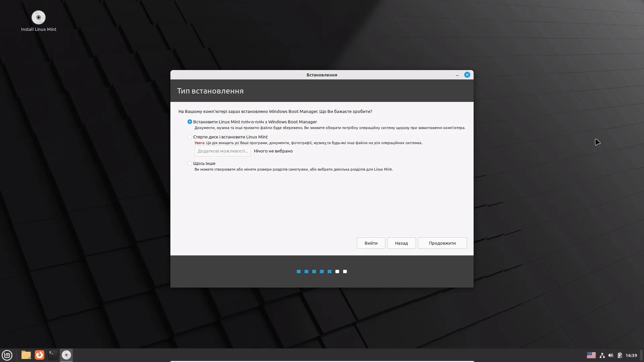Close the Встановлення installer window

point(467,75)
